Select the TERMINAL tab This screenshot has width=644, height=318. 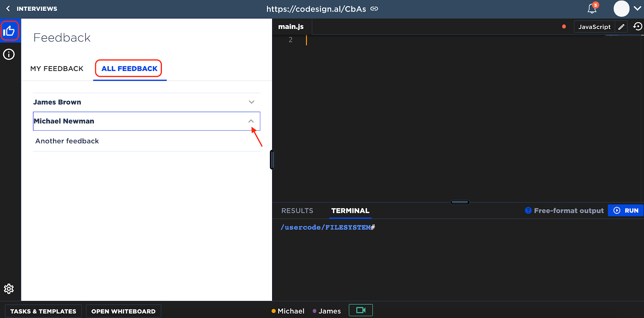pos(350,211)
